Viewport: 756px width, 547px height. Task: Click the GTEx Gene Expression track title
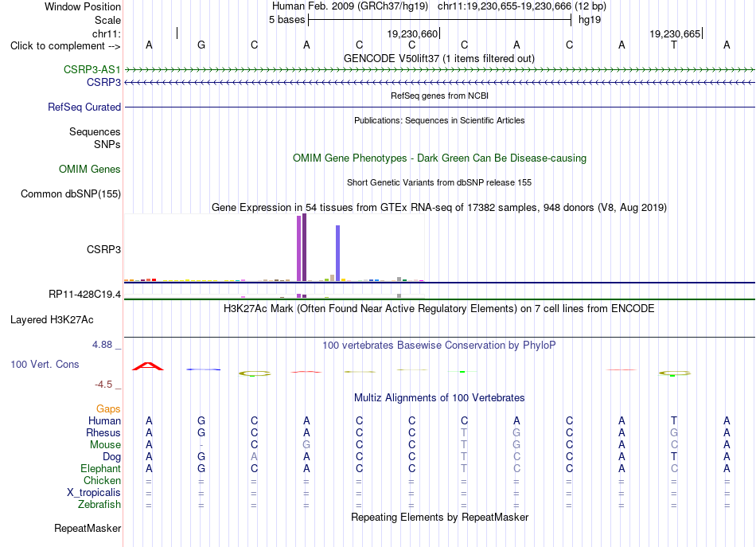coord(439,208)
